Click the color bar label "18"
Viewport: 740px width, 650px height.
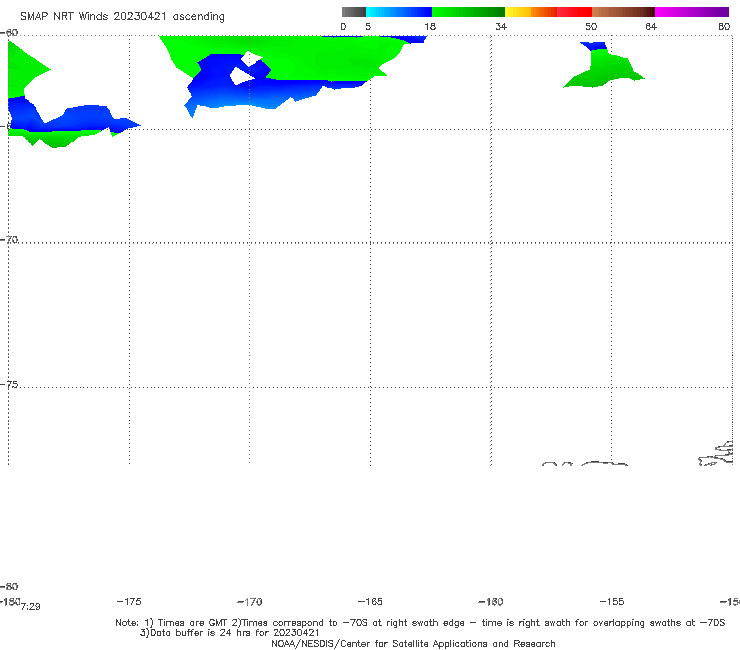pos(430,26)
